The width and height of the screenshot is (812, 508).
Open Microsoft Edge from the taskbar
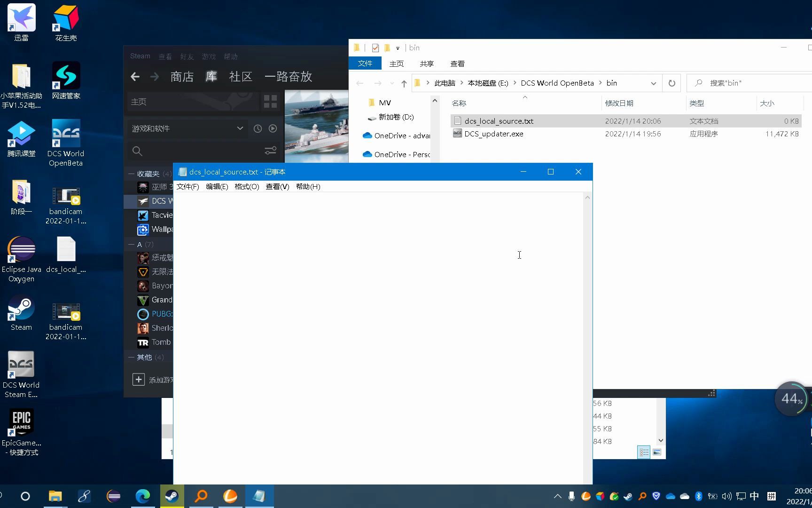[x=142, y=496]
